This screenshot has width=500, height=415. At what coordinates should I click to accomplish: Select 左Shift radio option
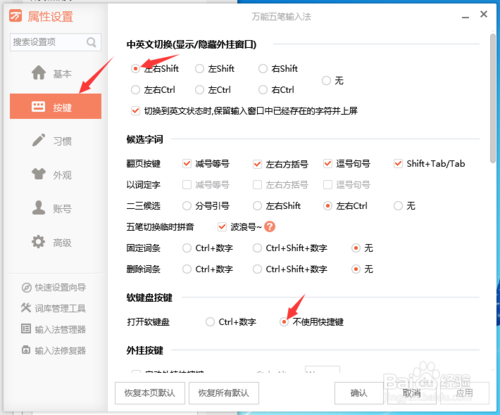[x=199, y=69]
